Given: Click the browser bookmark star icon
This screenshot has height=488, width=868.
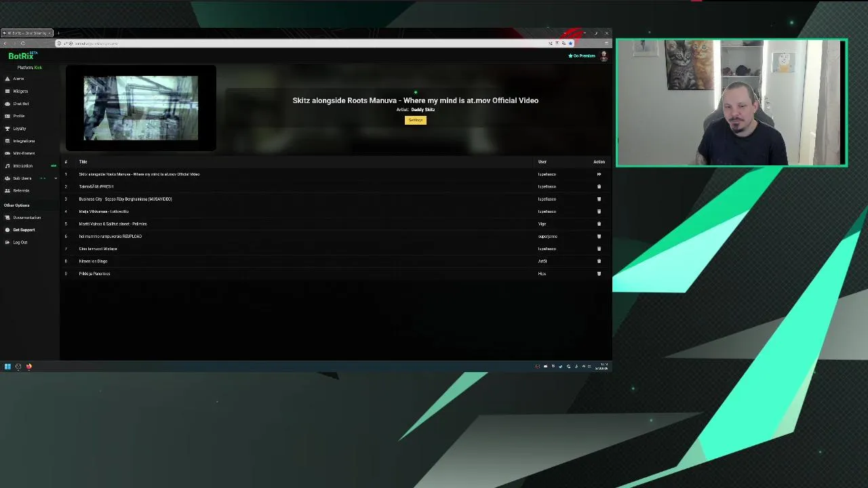Looking at the screenshot, I should (x=570, y=43).
